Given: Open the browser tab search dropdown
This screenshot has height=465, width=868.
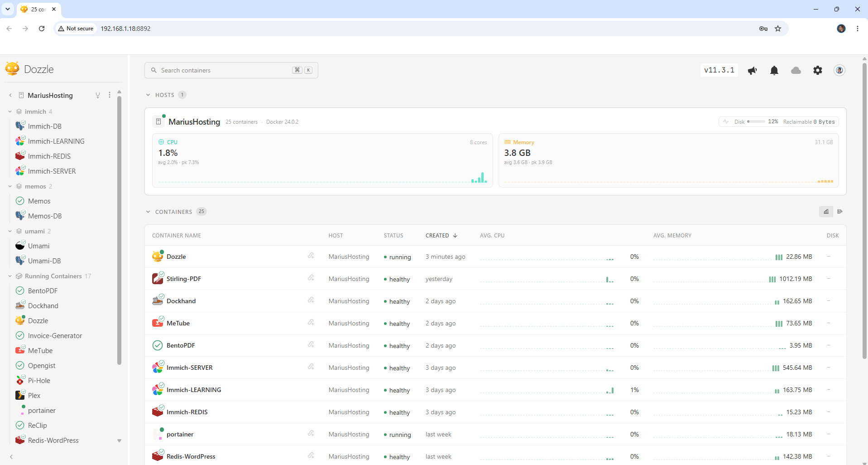Looking at the screenshot, I should coord(8,9).
